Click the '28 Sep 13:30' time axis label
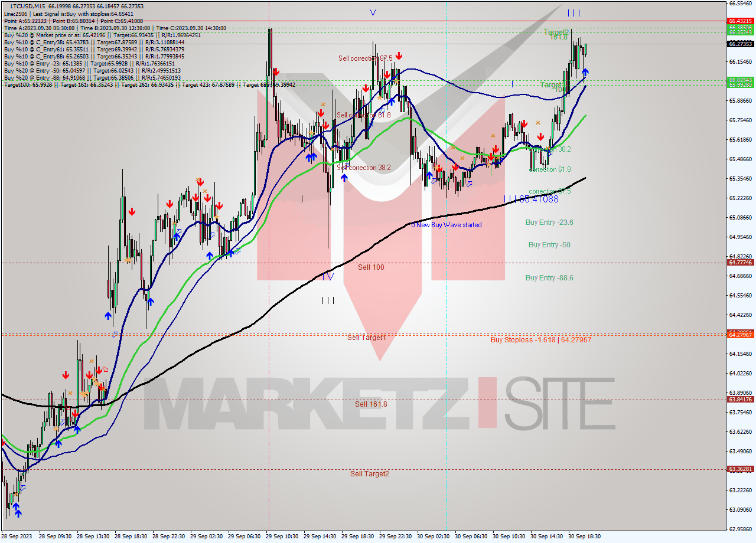 click(93, 537)
